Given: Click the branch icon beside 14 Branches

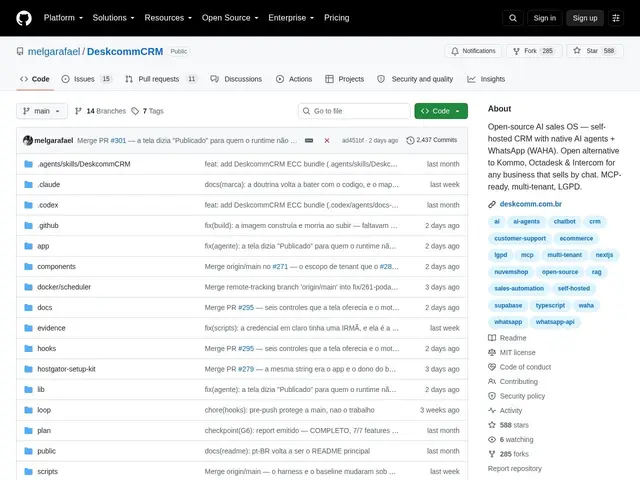Looking at the screenshot, I should 78,111.
